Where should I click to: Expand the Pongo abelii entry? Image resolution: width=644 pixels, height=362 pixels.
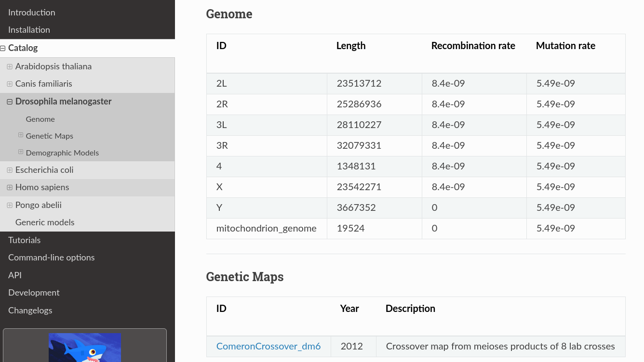(x=9, y=205)
